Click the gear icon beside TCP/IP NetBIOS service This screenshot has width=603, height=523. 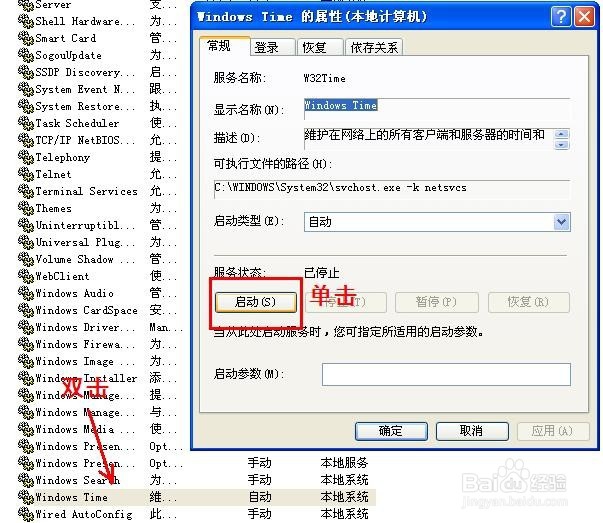(x=26, y=140)
